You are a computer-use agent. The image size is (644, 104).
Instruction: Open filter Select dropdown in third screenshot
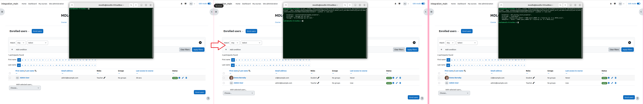tap(467, 43)
